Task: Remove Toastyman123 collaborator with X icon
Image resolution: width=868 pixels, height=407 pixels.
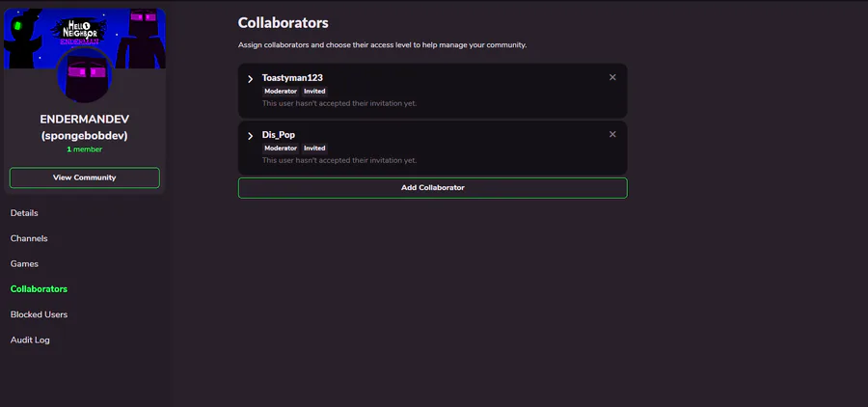Action: [612, 77]
